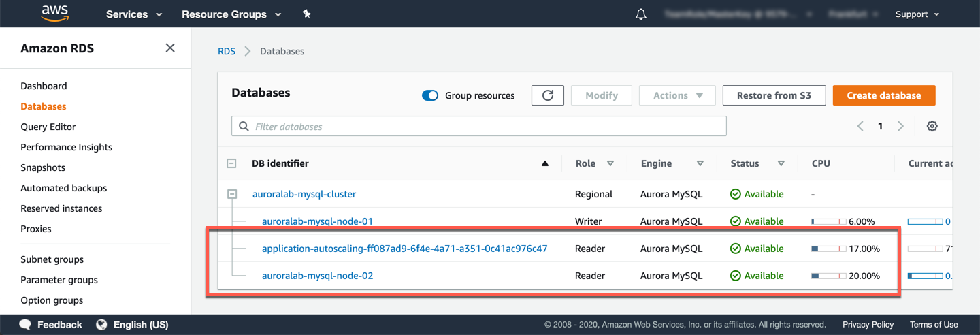Click Regional role cell
Image resolution: width=980 pixels, height=335 pixels.
click(x=593, y=194)
